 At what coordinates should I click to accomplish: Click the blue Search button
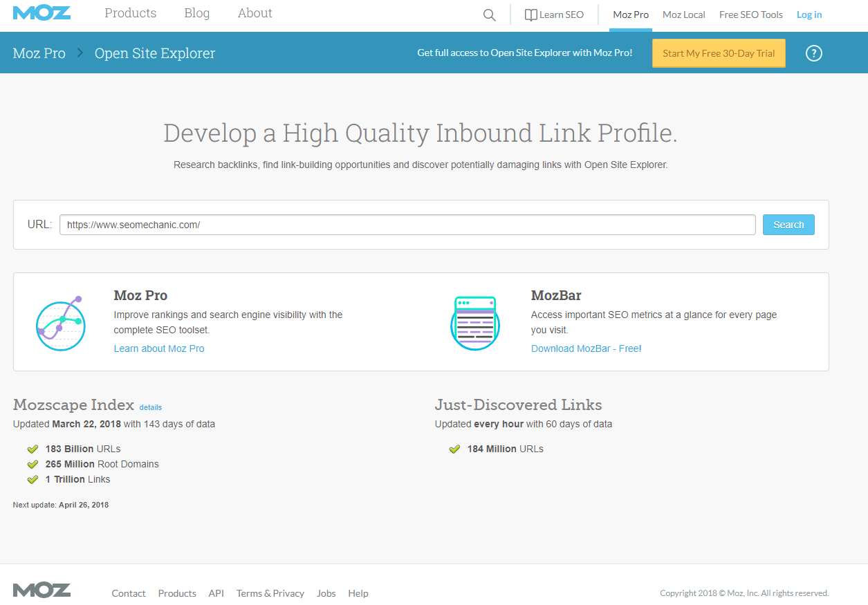[788, 225]
